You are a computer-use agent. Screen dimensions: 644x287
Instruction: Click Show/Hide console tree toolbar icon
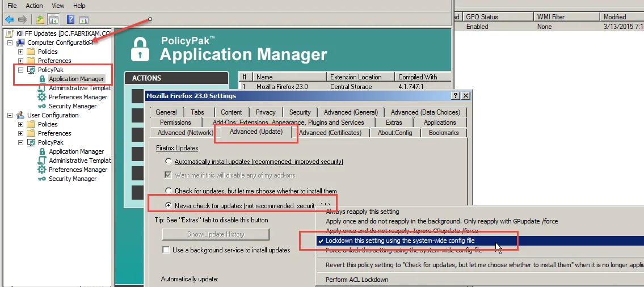pos(53,20)
